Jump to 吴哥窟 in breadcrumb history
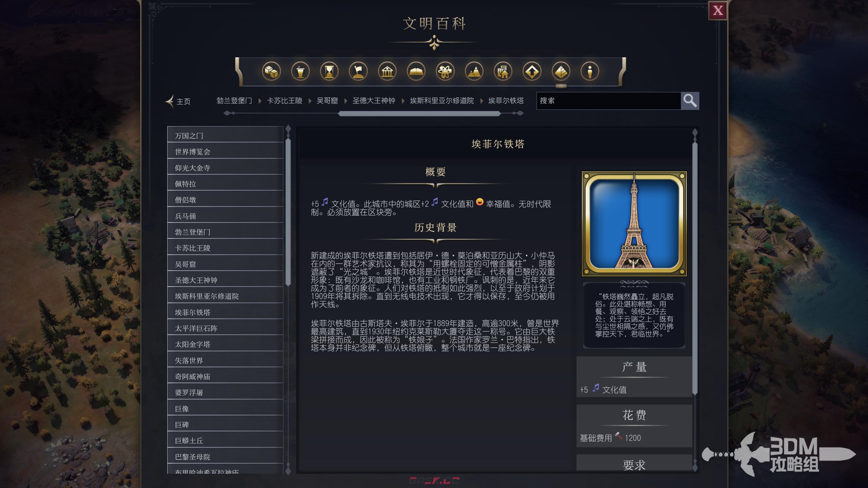This screenshot has width=868, height=488. (327, 101)
